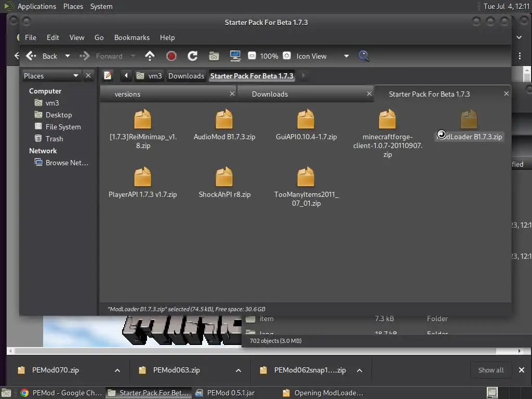Open the Places sidebar type dropdown
Screen dimensions: 532x399
pos(51,76)
